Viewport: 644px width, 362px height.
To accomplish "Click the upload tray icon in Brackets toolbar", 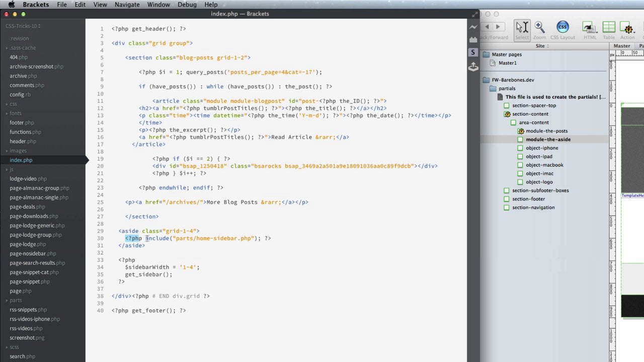I will [x=473, y=67].
